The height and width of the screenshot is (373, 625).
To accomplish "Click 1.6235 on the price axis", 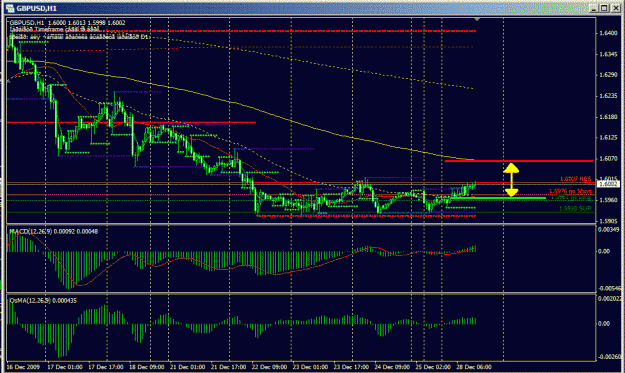I will coord(608,96).
